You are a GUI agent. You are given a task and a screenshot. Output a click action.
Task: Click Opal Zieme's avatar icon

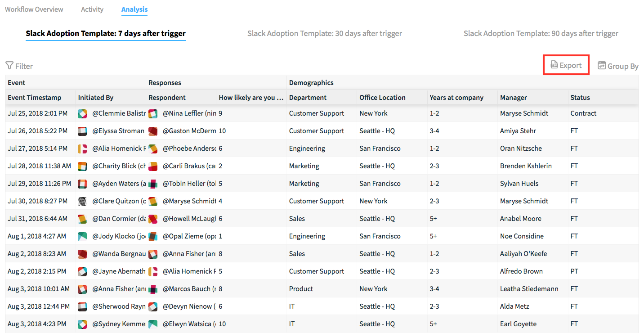[x=153, y=237]
